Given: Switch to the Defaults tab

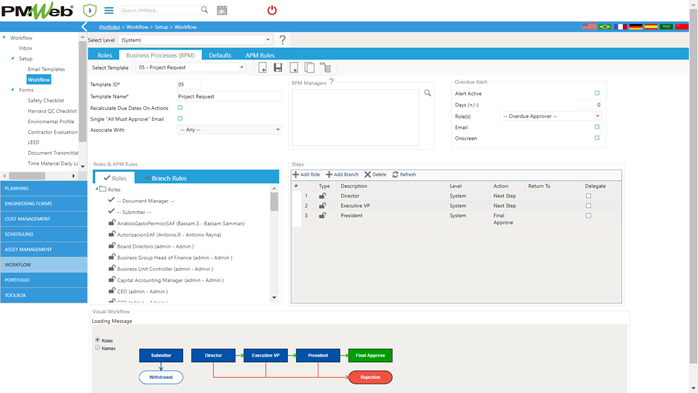Looking at the screenshot, I should click(220, 55).
